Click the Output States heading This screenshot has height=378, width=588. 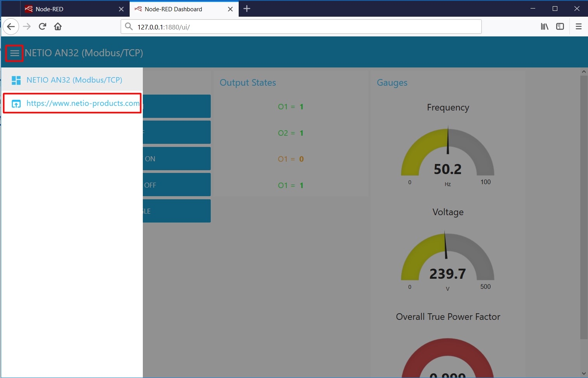click(x=248, y=83)
